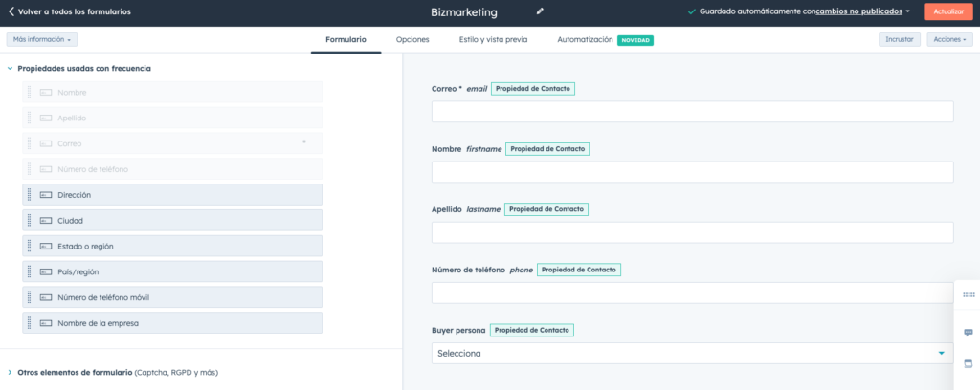Image resolution: width=980 pixels, height=390 pixels.
Task: Click Propiedad de Contacto tag next to Buyer persona
Action: pos(532,330)
